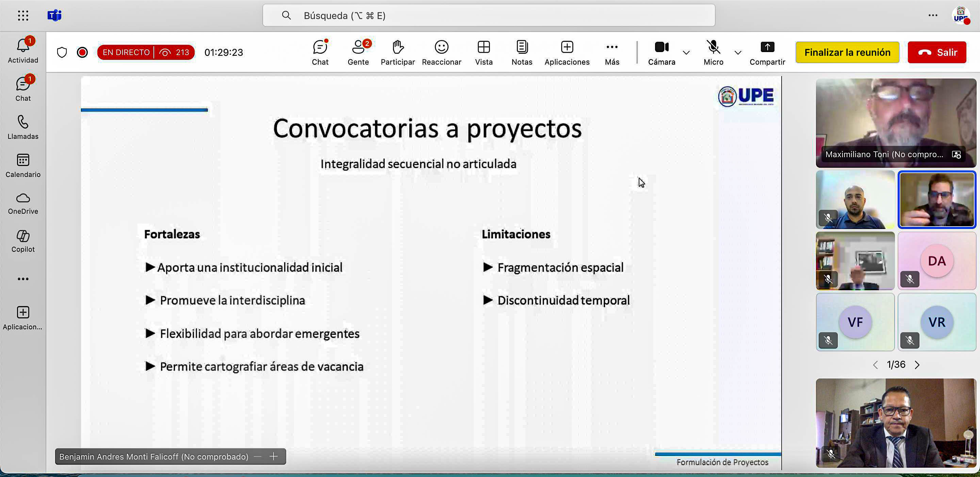
Task: Open meeting Notas
Action: click(522, 52)
